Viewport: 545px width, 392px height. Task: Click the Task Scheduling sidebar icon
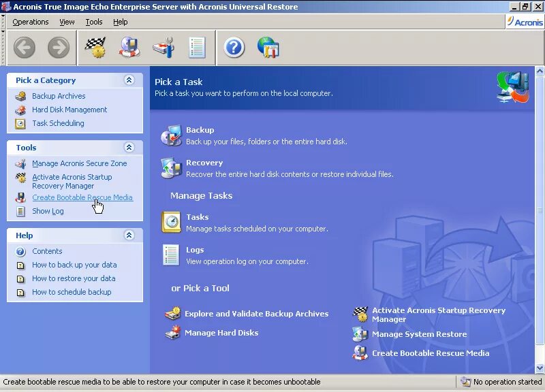(20, 124)
